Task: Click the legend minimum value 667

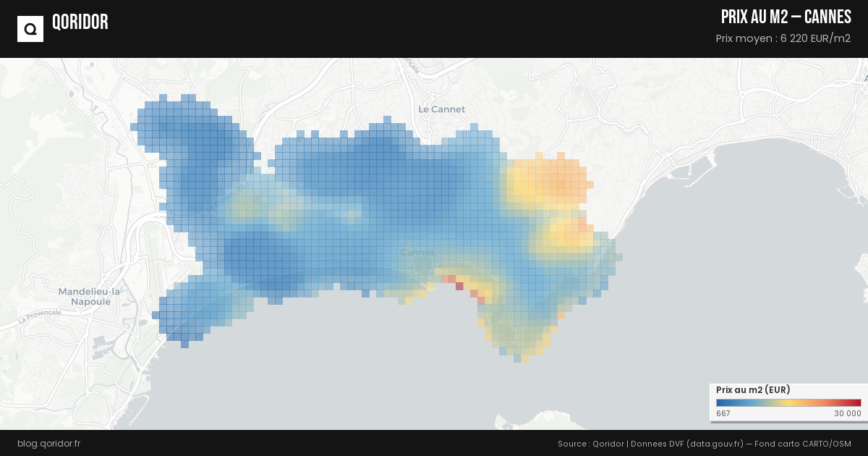Action: coord(723,413)
